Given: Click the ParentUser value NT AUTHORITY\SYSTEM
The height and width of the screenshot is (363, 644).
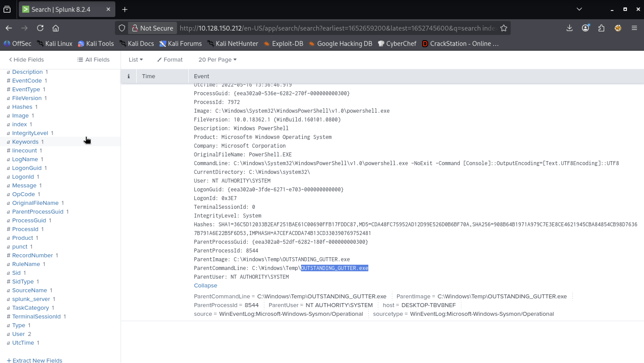Looking at the screenshot, I should click(x=339, y=305).
